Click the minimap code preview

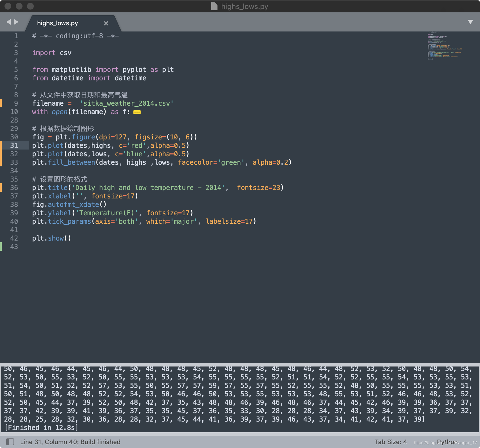pyautogui.click(x=445, y=46)
